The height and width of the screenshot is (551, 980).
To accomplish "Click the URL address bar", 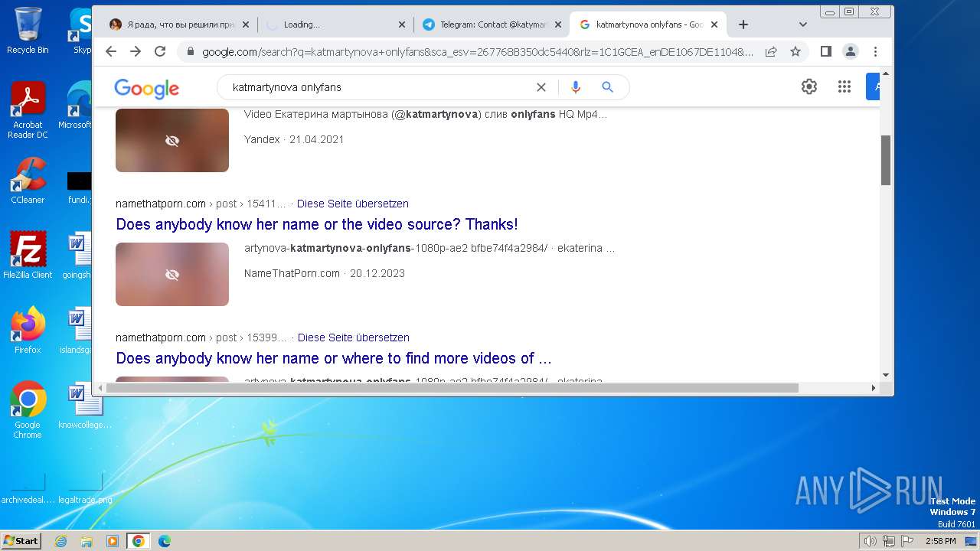I will 476,51.
